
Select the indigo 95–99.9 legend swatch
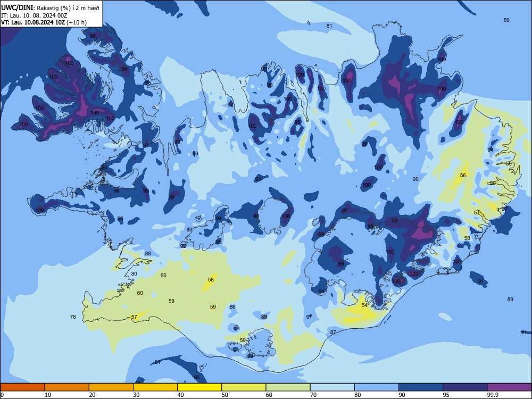[465, 387]
